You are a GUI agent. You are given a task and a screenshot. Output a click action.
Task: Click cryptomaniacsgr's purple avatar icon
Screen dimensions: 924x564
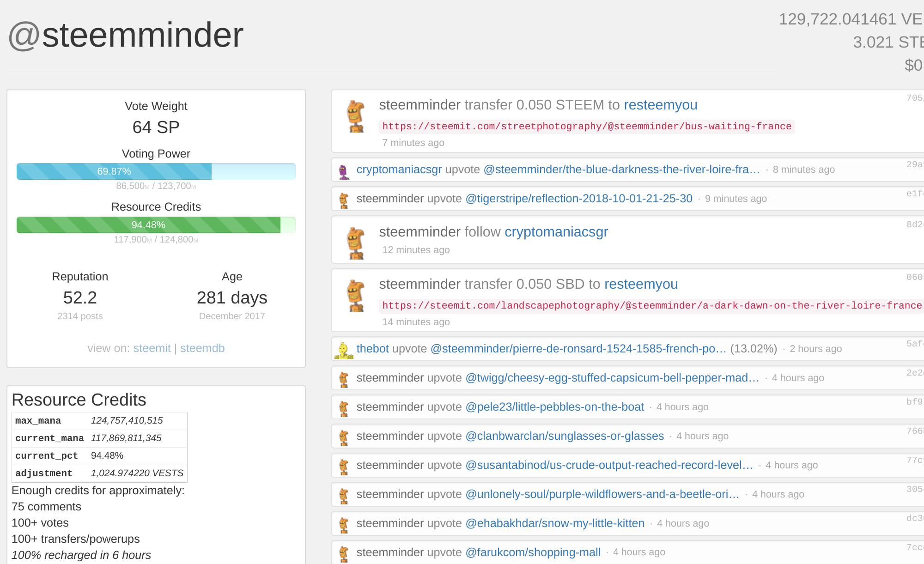tap(343, 172)
